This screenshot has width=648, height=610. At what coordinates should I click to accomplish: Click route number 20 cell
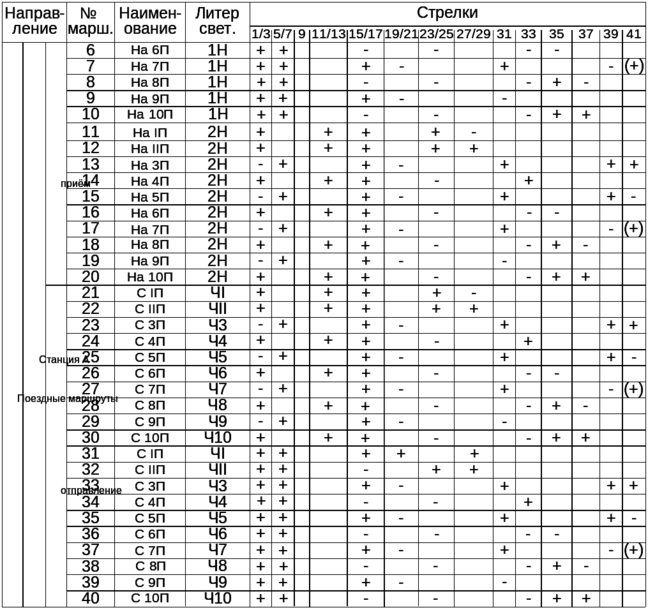[91, 277]
